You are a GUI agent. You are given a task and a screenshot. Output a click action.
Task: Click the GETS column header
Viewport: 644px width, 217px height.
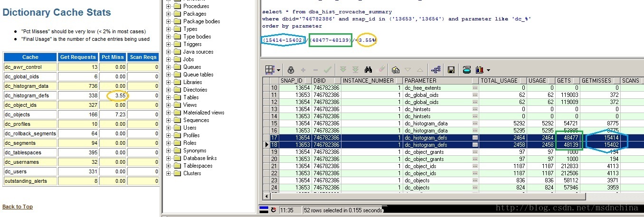pyautogui.click(x=568, y=80)
